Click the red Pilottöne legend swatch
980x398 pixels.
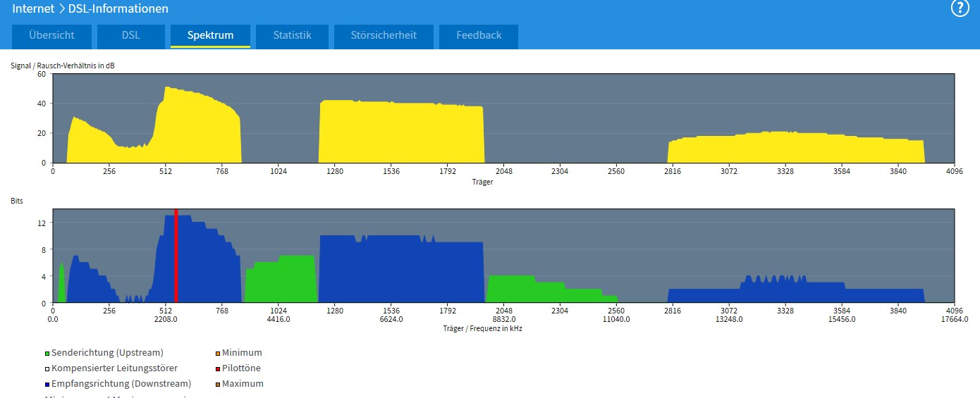pyautogui.click(x=218, y=368)
